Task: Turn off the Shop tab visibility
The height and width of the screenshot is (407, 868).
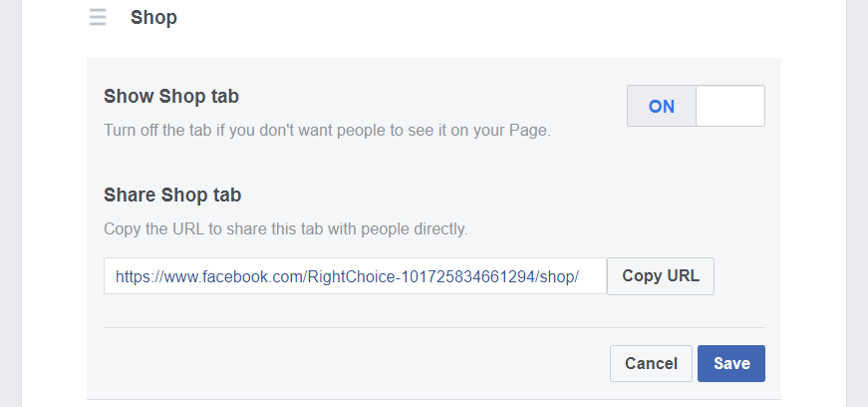Action: click(x=696, y=106)
